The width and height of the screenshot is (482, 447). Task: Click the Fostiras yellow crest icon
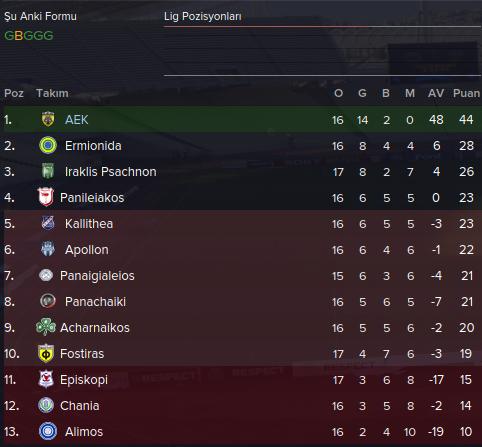pos(46,353)
